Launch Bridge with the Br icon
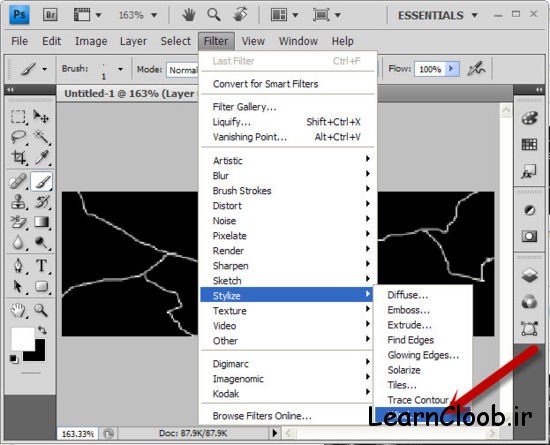The height and width of the screenshot is (445, 550). pyautogui.click(x=50, y=15)
